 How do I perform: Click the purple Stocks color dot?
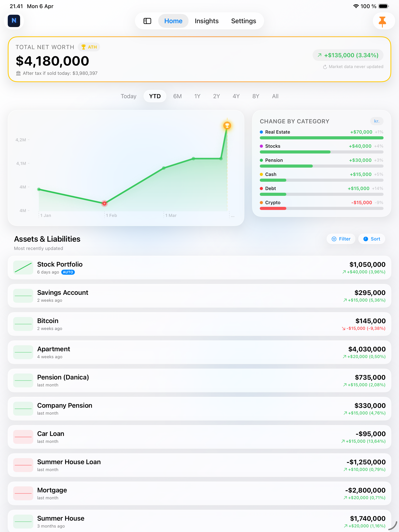tap(261, 146)
